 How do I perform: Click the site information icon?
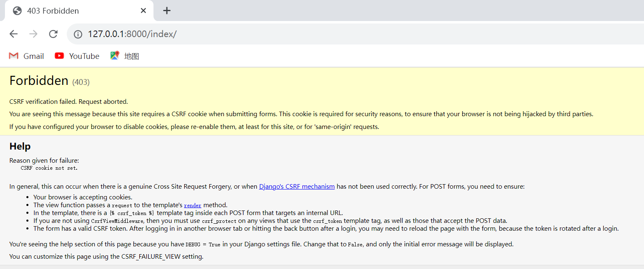78,34
